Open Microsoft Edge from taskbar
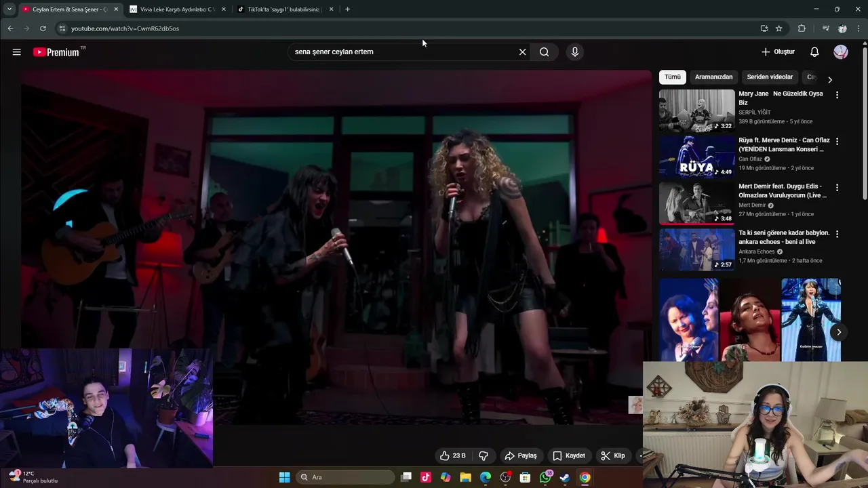The image size is (868, 488). [486, 477]
